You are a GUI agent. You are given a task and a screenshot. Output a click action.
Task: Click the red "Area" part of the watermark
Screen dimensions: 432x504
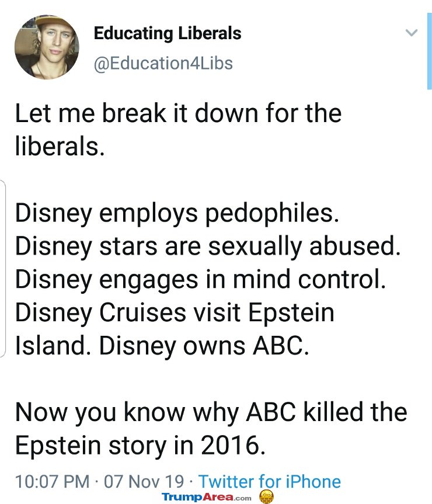(x=218, y=497)
